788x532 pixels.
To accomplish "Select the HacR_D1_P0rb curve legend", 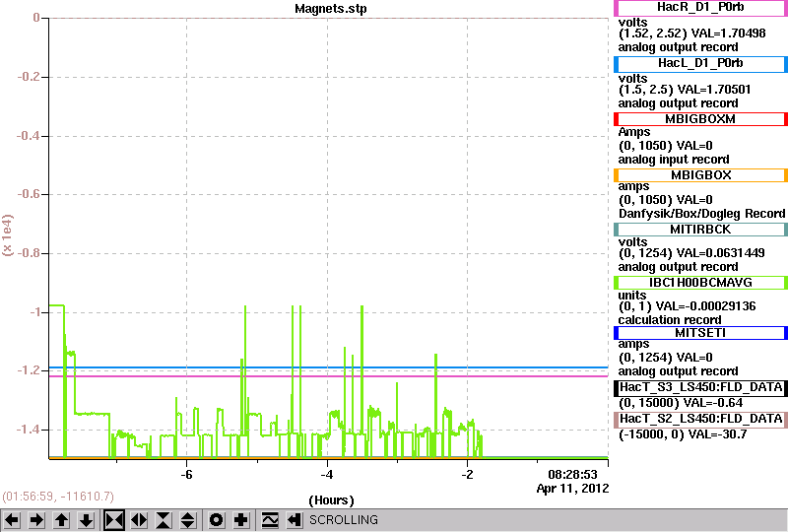I will 700,8.
